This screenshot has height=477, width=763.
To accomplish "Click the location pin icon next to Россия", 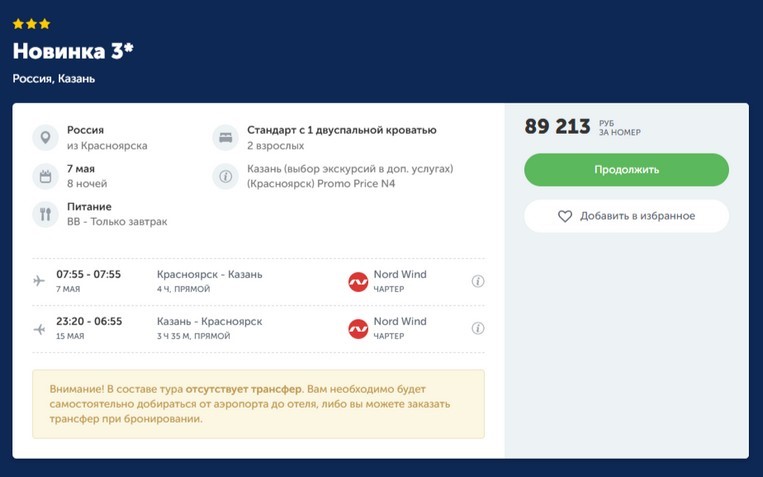I will 45,138.
